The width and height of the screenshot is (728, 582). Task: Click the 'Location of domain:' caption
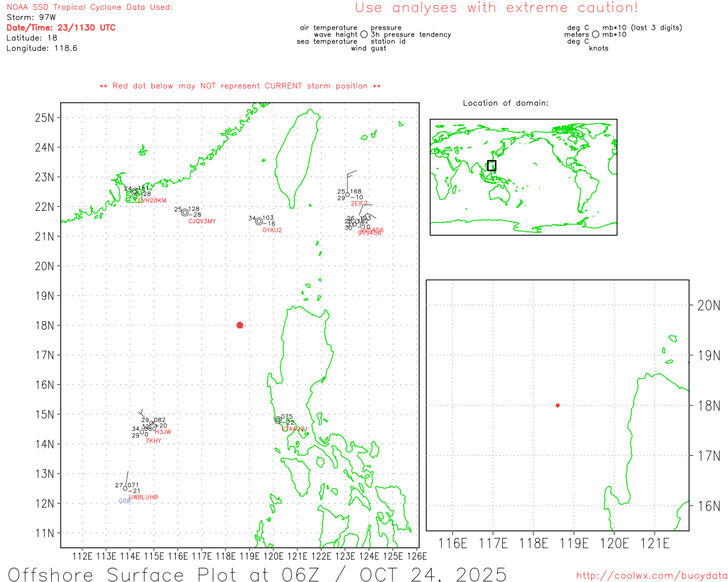(506, 103)
